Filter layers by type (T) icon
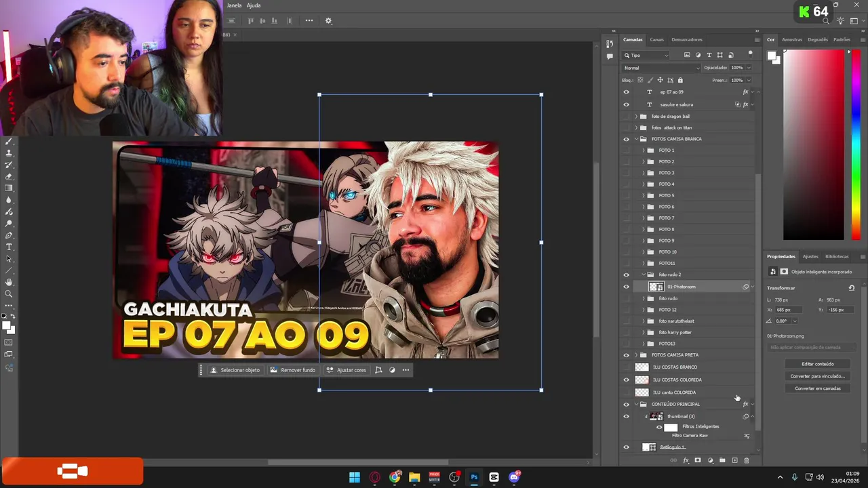This screenshot has width=868, height=488. pyautogui.click(x=709, y=55)
